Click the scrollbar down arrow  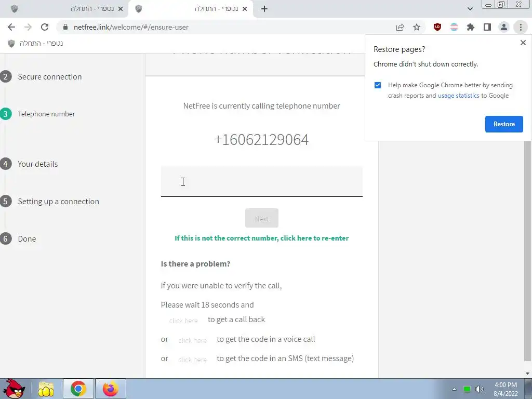coord(527,374)
